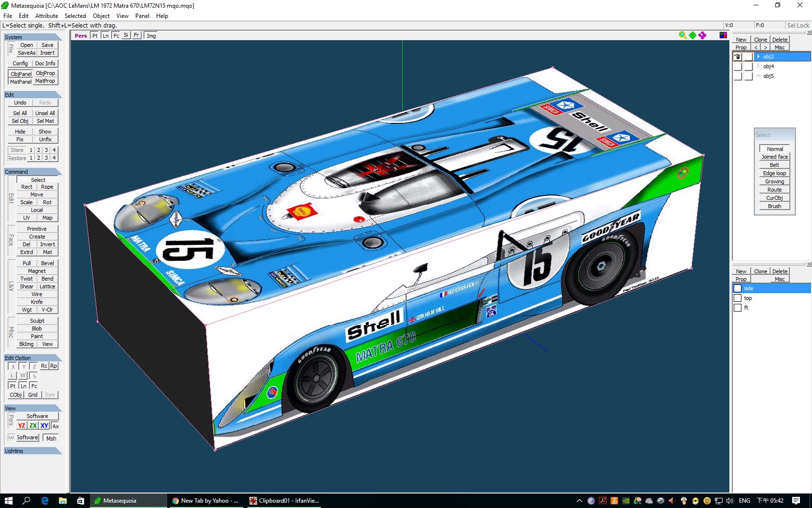Toggle Fc face display in viewport toolbar
Image resolution: width=812 pixels, height=508 pixels.
[116, 35]
